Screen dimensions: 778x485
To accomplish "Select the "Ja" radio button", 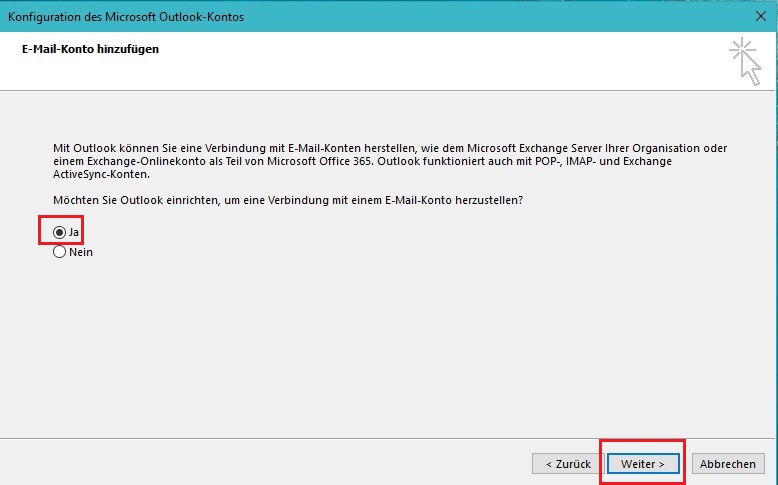I will click(x=59, y=232).
